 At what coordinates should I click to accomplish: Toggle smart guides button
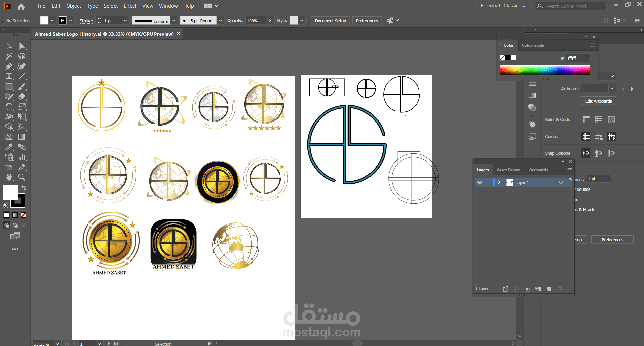pos(612,137)
